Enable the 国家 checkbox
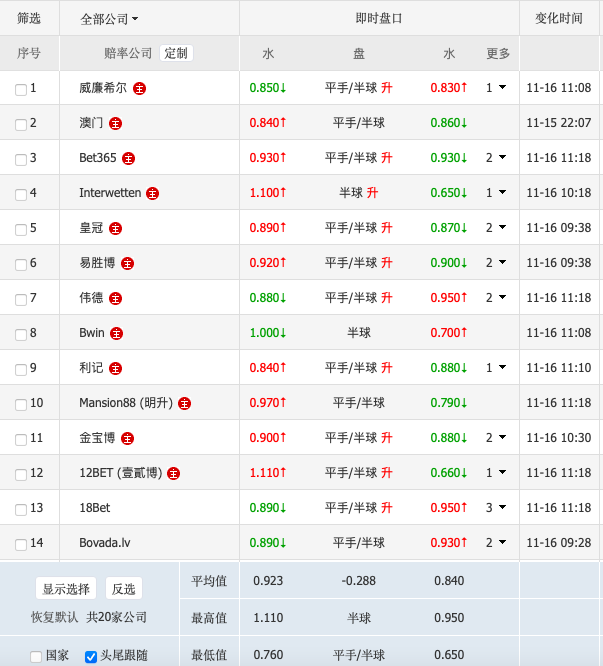The image size is (603, 666). (36, 657)
